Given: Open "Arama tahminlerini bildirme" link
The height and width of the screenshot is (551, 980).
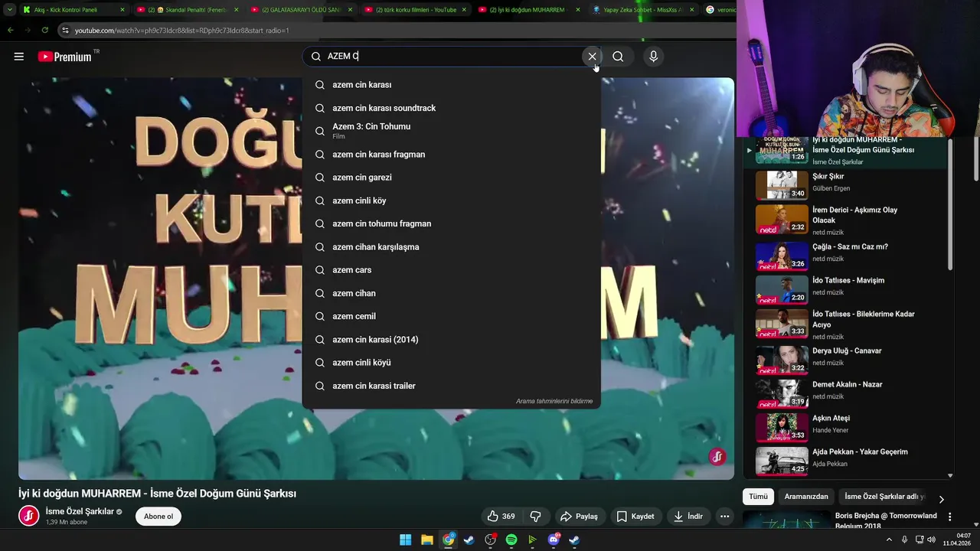Looking at the screenshot, I should (x=554, y=401).
